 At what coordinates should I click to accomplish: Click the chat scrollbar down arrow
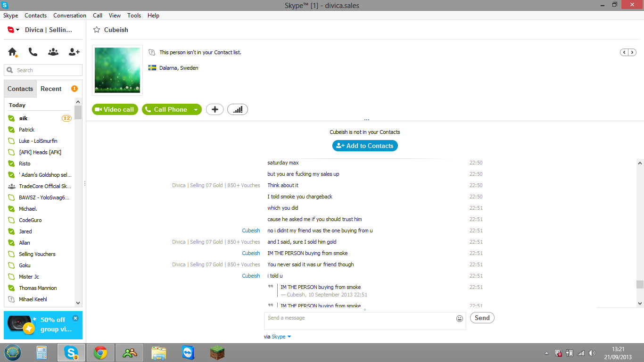(640, 304)
